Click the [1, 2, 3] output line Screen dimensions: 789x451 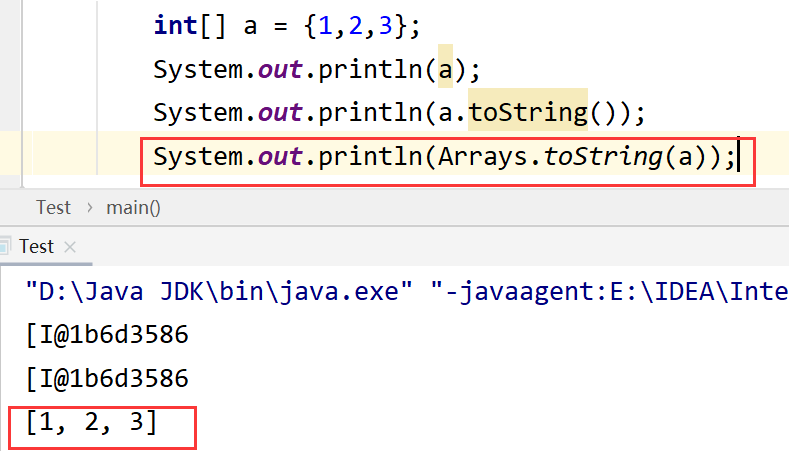pyautogui.click(x=92, y=422)
